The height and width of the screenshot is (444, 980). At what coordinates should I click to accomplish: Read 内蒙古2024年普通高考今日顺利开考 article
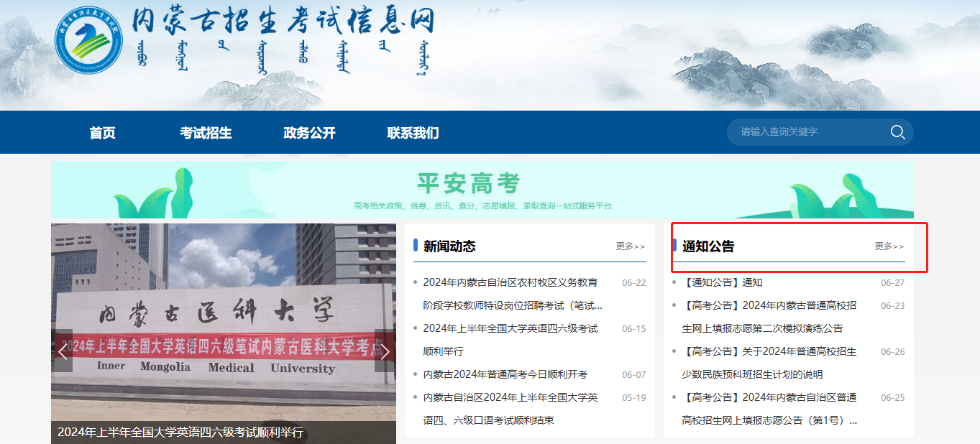click(x=505, y=375)
